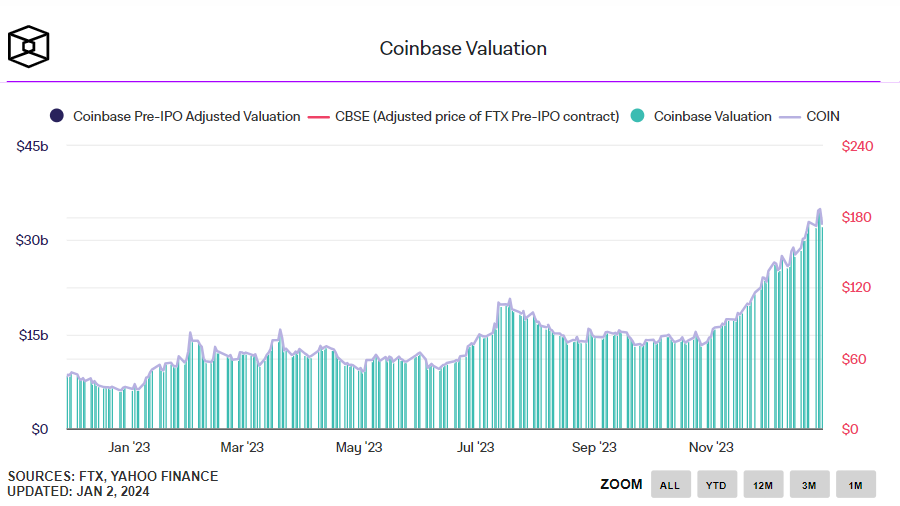Click The Block cube logo
This screenshot has height=506, width=900.
[x=28, y=46]
